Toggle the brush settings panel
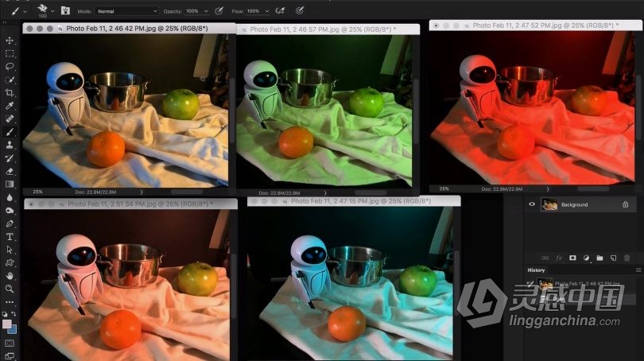The width and height of the screenshot is (644, 361). tap(65, 11)
